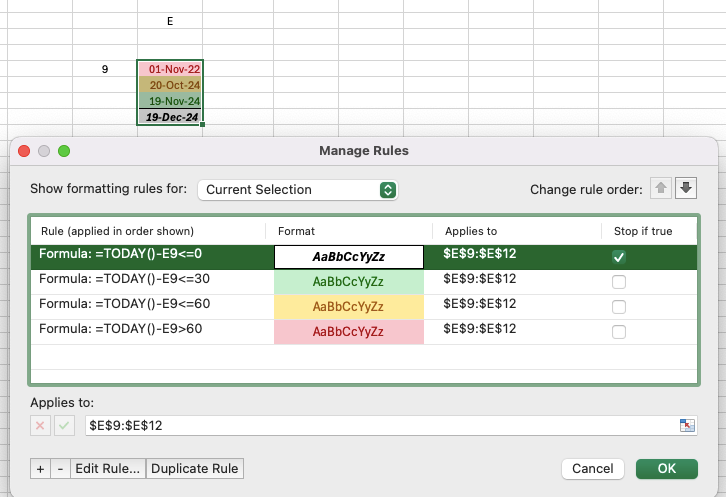Delete the selected rule with minus button
Screen dimensions: 726x497
coord(60,469)
